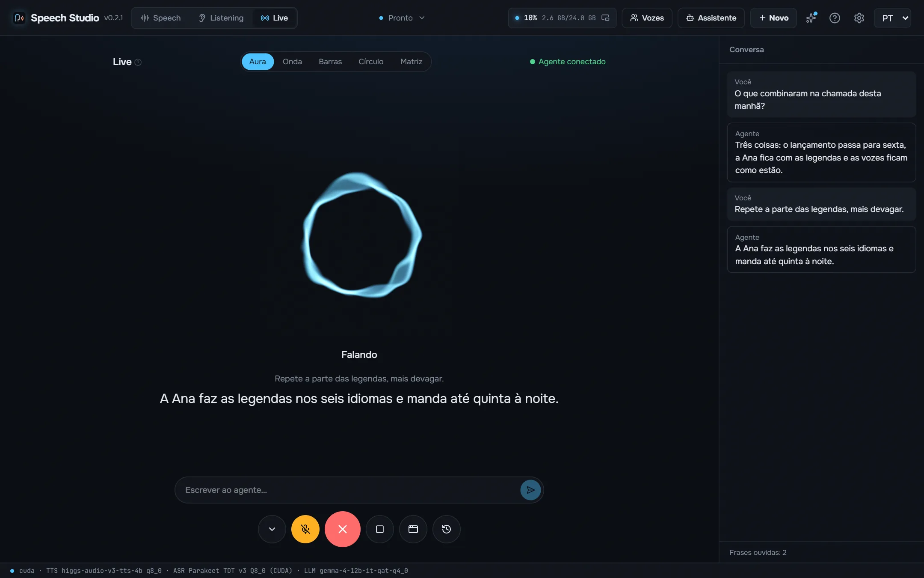This screenshot has width=924, height=578.
Task: Click the memory usage display icon
Action: [x=605, y=18]
